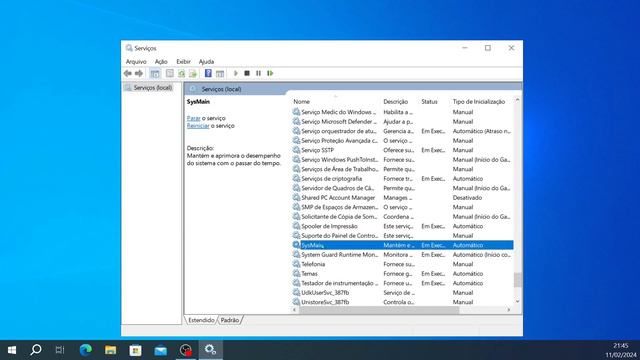This screenshot has height=360, width=640.
Task: Select the Serviço Medic do Windows row
Action: [402, 112]
